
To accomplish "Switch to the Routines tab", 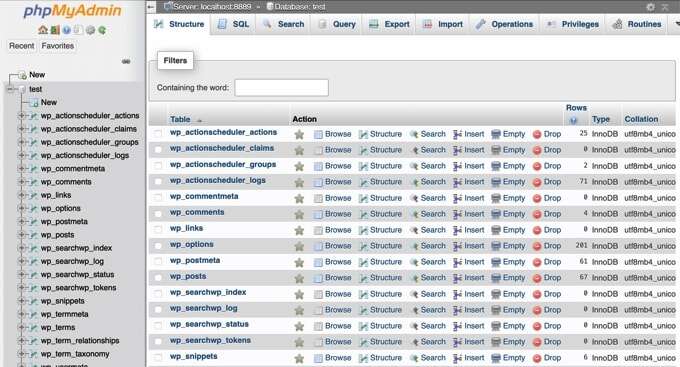I will coord(637,24).
